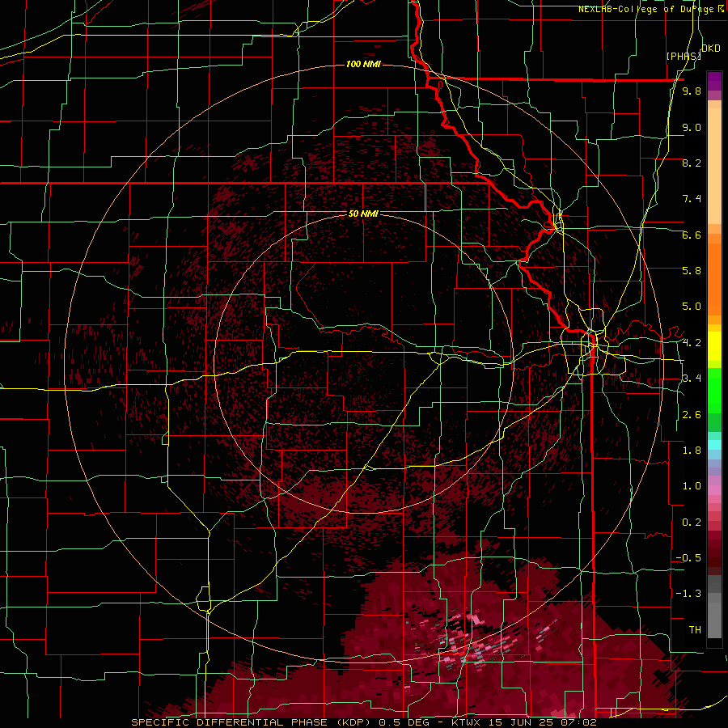728x728 pixels.
Task: Click the 9.0 value on the color scale
Action: 692,128
